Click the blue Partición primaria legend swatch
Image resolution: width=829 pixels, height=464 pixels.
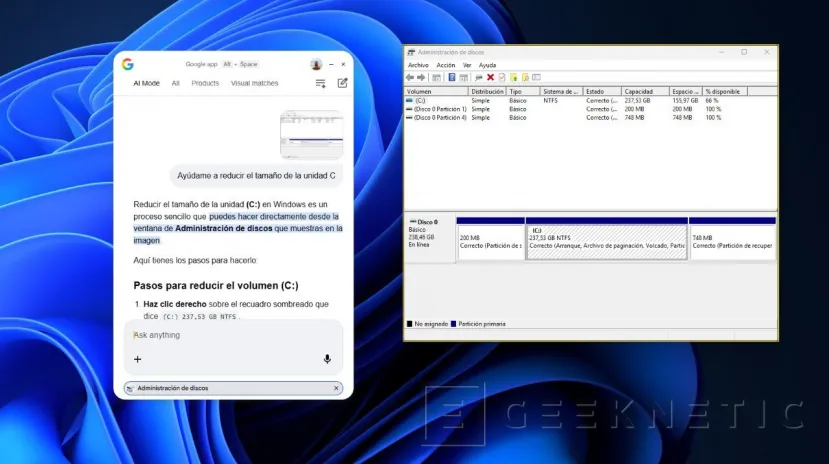coord(454,324)
